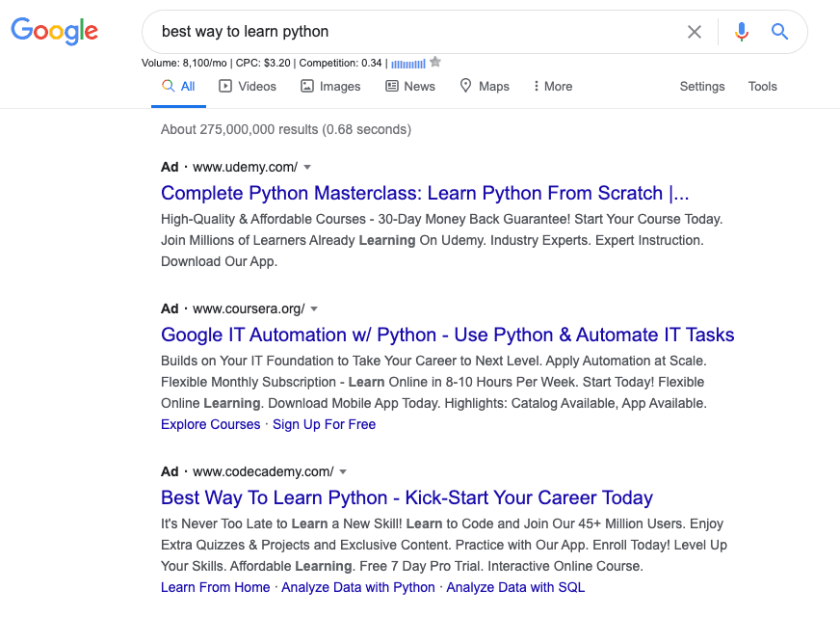This screenshot has width=840, height=617.
Task: Activate voice search with the microphone icon
Action: [741, 32]
